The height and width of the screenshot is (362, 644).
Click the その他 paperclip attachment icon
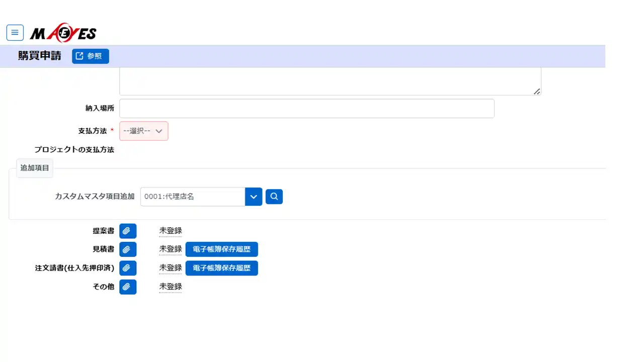click(x=128, y=287)
